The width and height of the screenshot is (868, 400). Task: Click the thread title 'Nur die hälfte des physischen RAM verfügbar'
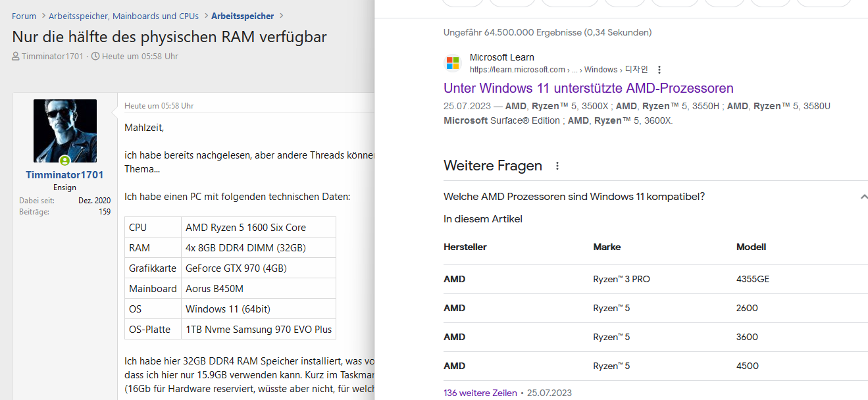[x=169, y=37]
